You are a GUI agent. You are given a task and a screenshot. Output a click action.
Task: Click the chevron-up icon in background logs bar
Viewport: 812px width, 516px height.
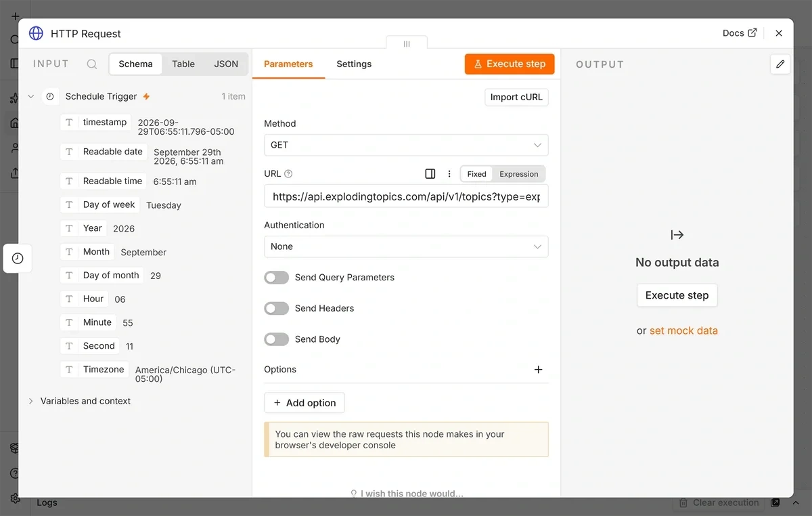(796, 503)
